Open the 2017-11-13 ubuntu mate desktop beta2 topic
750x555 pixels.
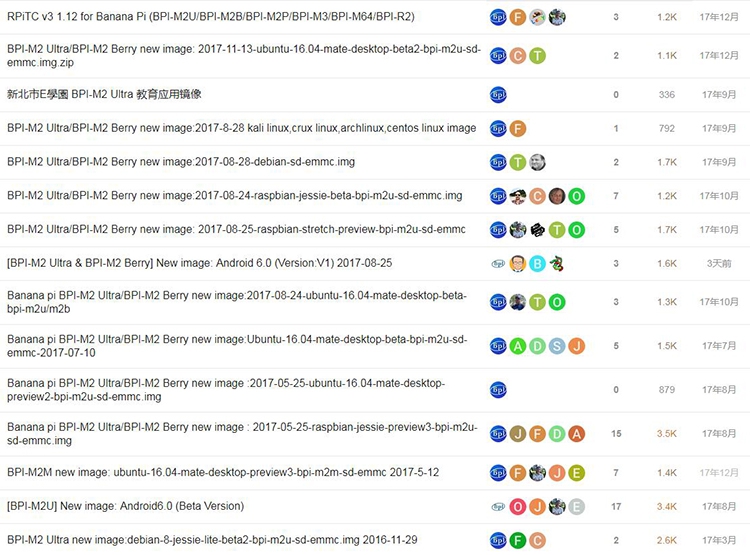tap(243, 56)
